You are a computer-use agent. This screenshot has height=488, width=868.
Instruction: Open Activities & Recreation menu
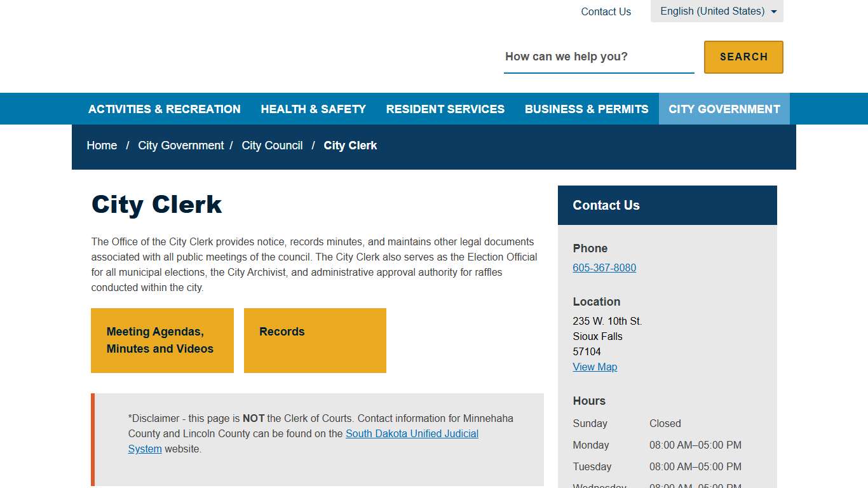165,109
